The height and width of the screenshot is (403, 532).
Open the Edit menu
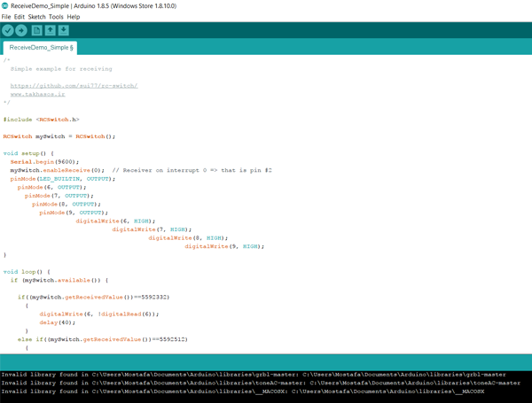(x=20, y=17)
